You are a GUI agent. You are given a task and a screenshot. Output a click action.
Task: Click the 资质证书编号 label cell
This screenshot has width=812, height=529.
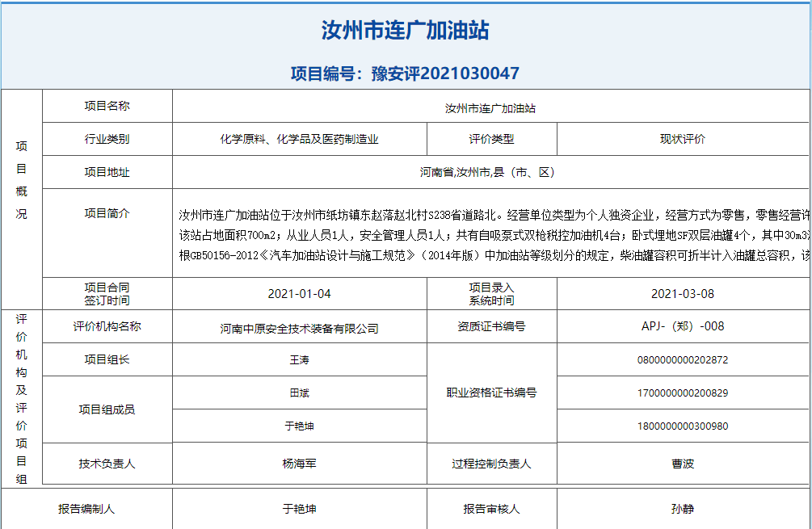(491, 326)
